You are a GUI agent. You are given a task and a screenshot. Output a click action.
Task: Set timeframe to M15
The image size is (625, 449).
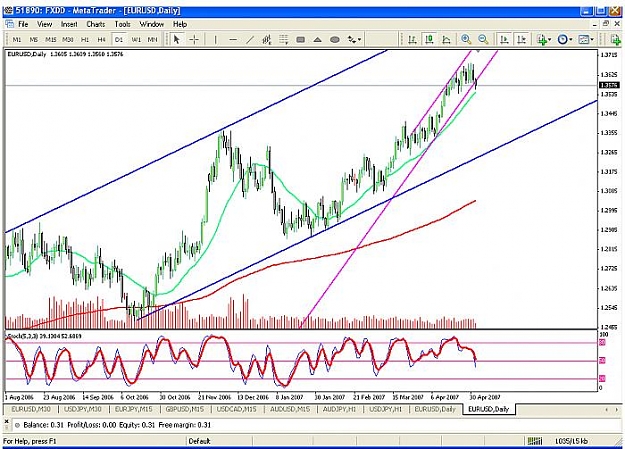(x=51, y=39)
